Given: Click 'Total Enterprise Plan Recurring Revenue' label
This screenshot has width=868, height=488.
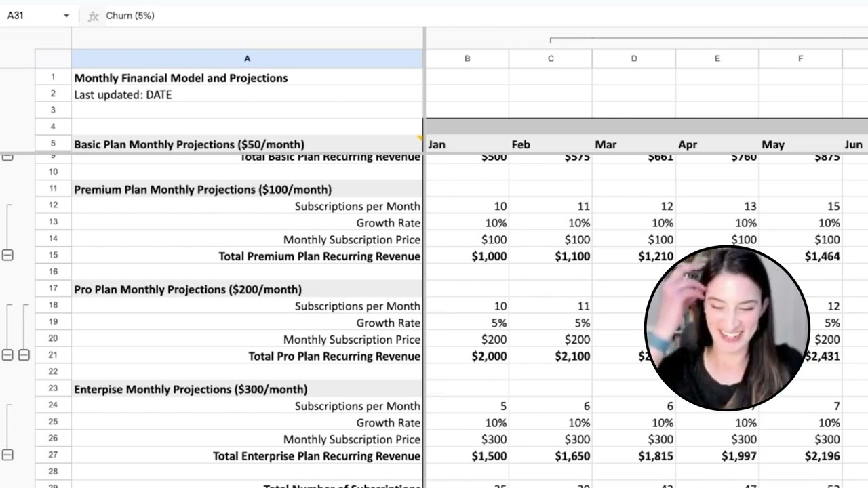Looking at the screenshot, I should click(317, 456).
